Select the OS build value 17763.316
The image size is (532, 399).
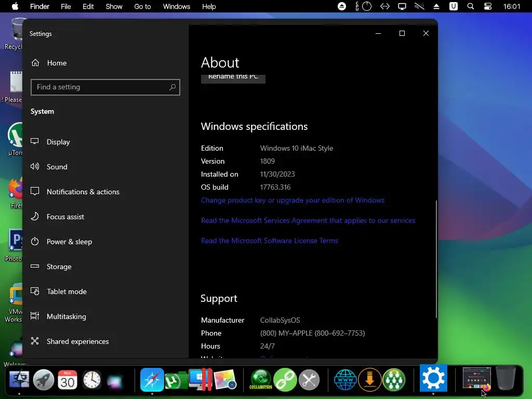[275, 187]
